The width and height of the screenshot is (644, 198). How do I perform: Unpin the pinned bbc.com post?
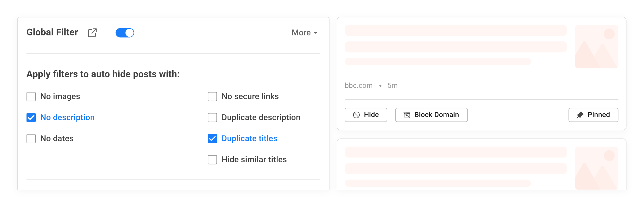(593, 115)
